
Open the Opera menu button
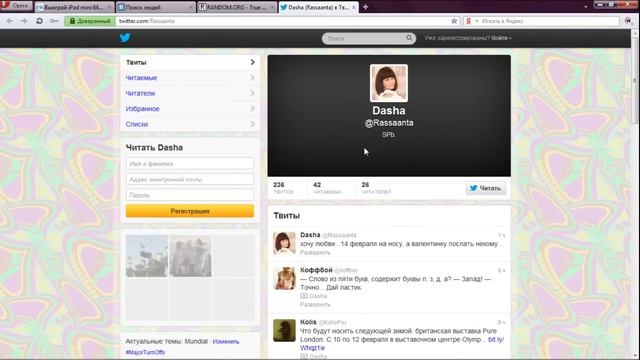click(16, 6)
